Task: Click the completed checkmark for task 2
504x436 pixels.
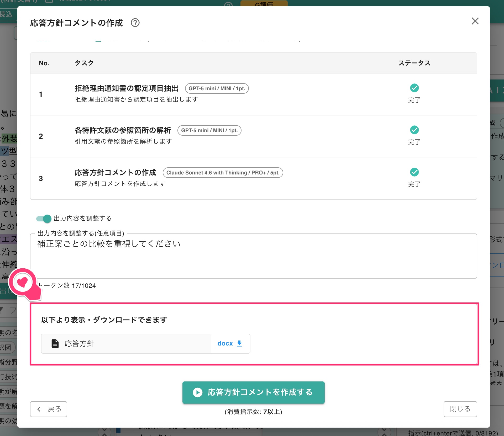Action: point(414,130)
